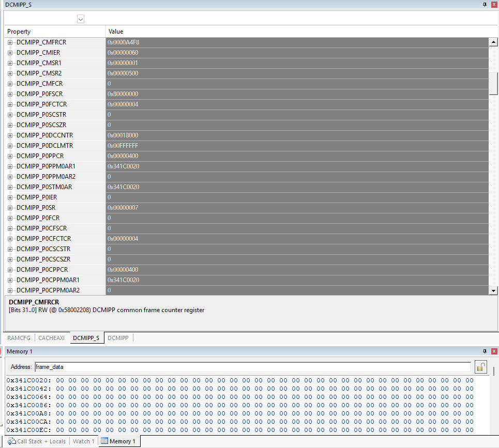Expand the DCMIPP_P0SCSTR register row
The height and width of the screenshot is (448, 499).
[10, 115]
